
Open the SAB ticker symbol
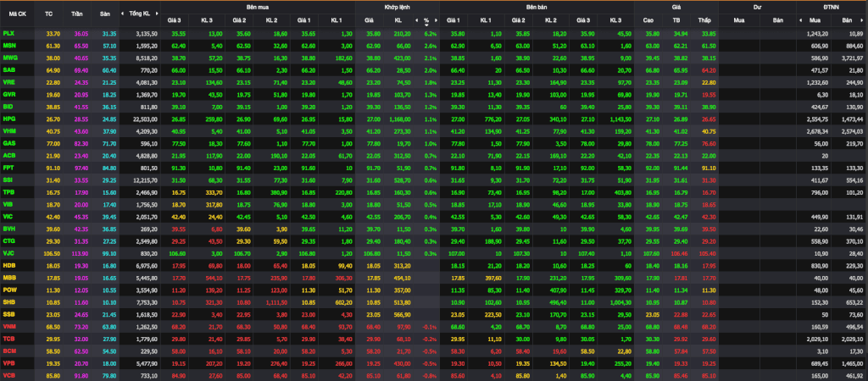point(8,69)
